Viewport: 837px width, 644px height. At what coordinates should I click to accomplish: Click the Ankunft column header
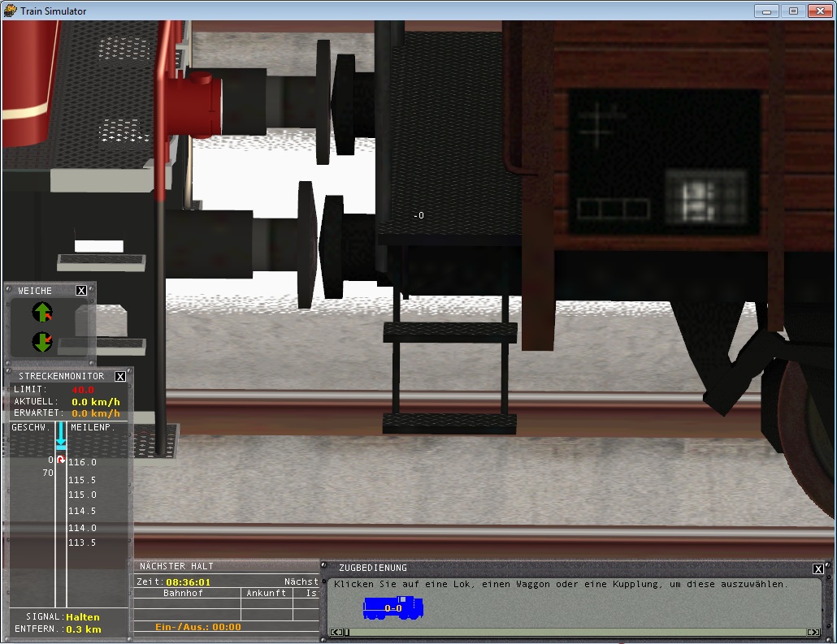(266, 593)
